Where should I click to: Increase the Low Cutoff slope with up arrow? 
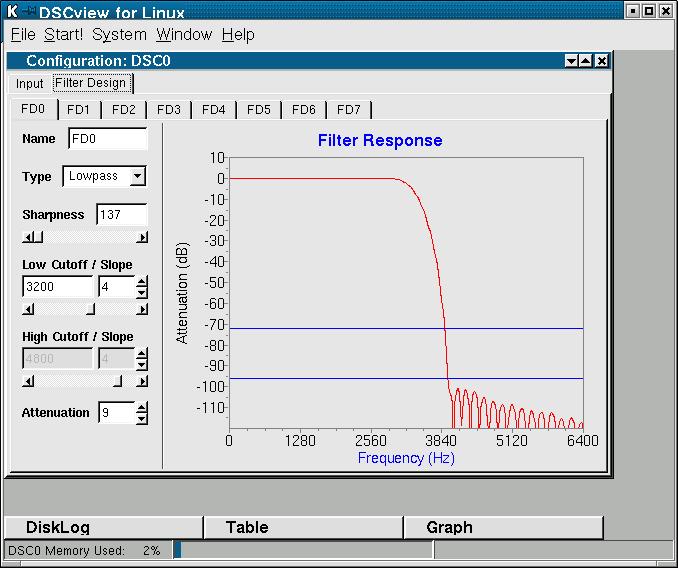tap(142, 282)
